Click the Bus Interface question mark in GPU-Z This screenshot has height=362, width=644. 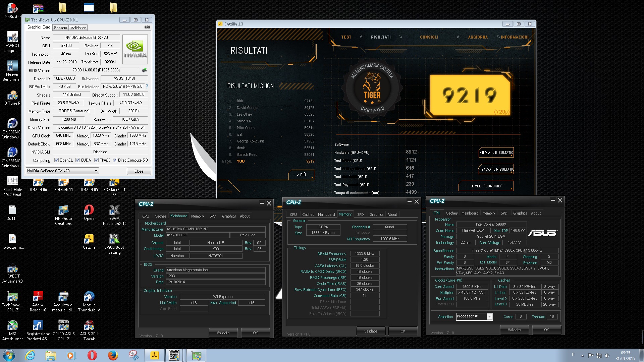[147, 86]
